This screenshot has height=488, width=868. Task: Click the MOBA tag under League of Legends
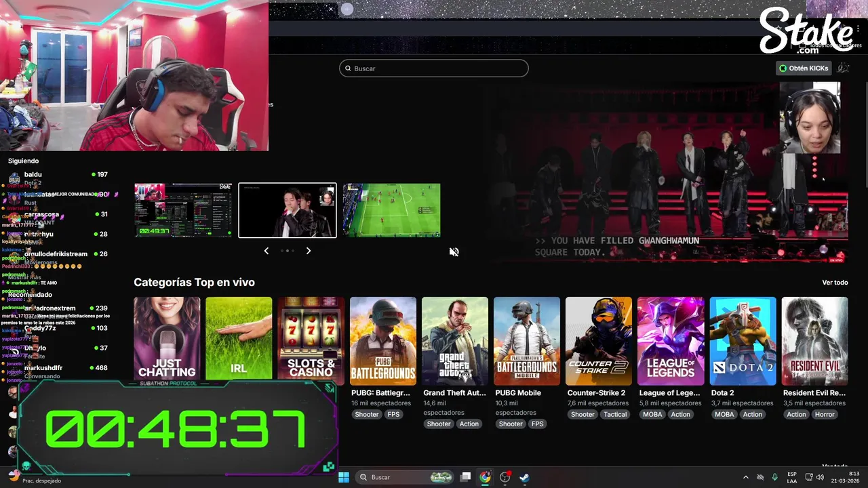click(x=652, y=415)
